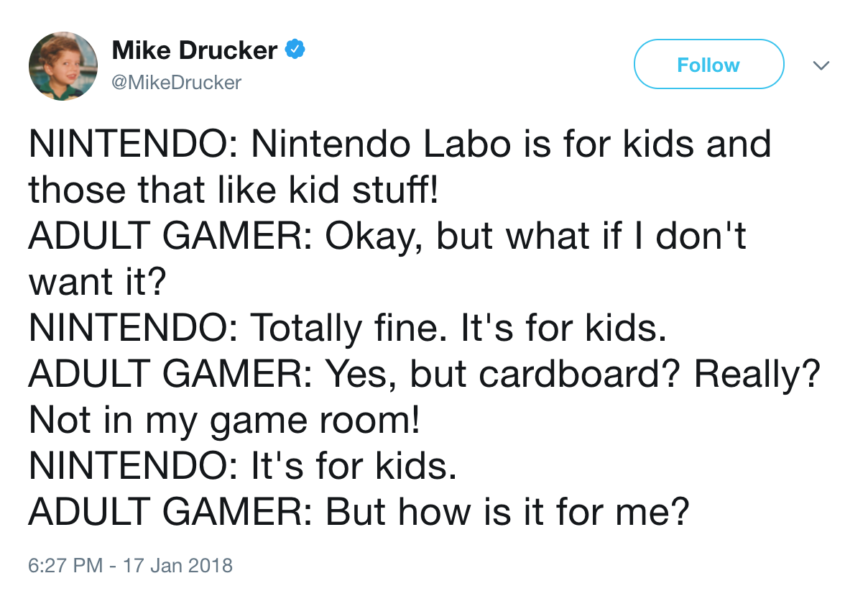Screen dimensions: 868x591
Task: Click the Follow button
Action: tap(708, 65)
